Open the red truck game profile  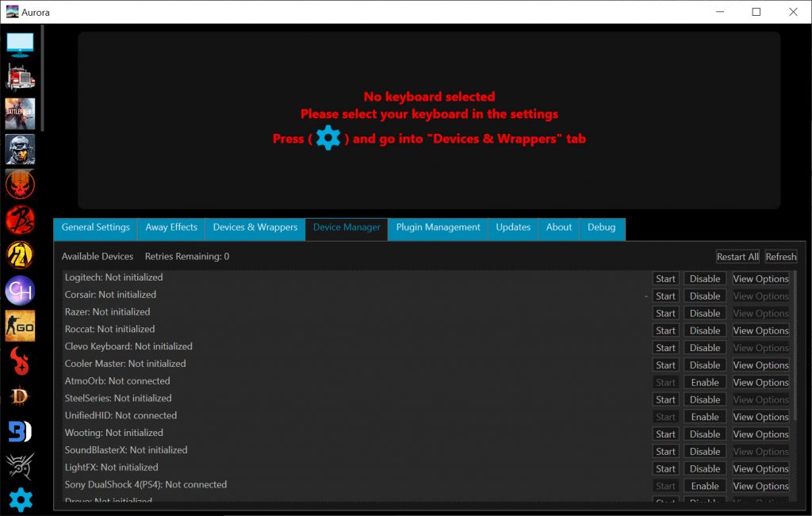tap(20, 78)
